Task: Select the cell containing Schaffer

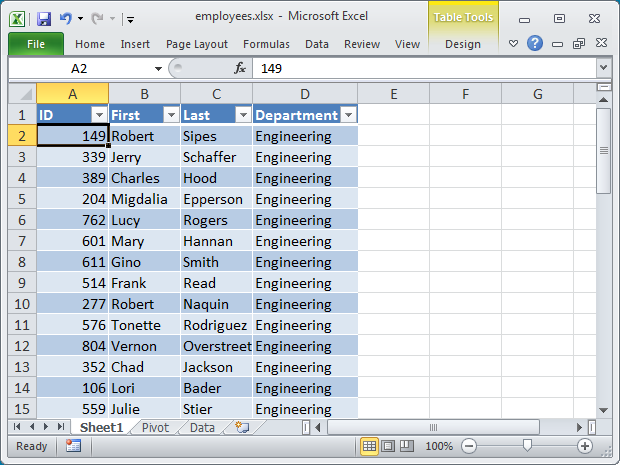Action: [216, 157]
